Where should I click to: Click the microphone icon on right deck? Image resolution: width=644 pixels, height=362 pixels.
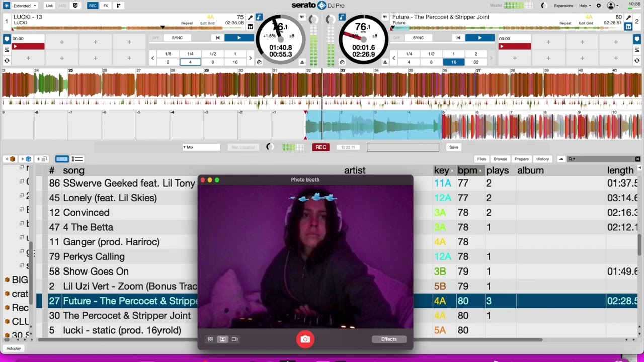[628, 18]
